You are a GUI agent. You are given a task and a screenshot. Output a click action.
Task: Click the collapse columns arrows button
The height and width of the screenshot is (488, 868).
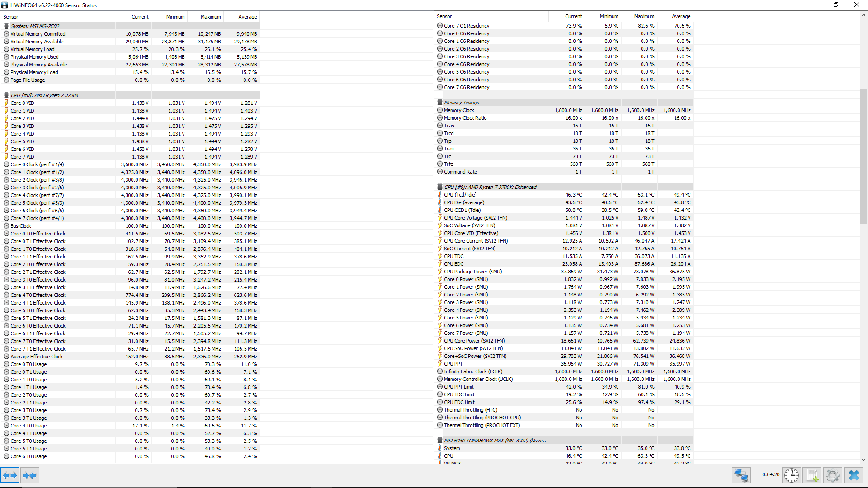coord(30,475)
